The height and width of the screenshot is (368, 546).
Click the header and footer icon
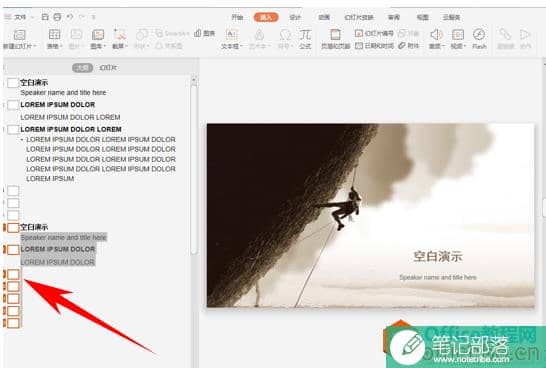335,34
